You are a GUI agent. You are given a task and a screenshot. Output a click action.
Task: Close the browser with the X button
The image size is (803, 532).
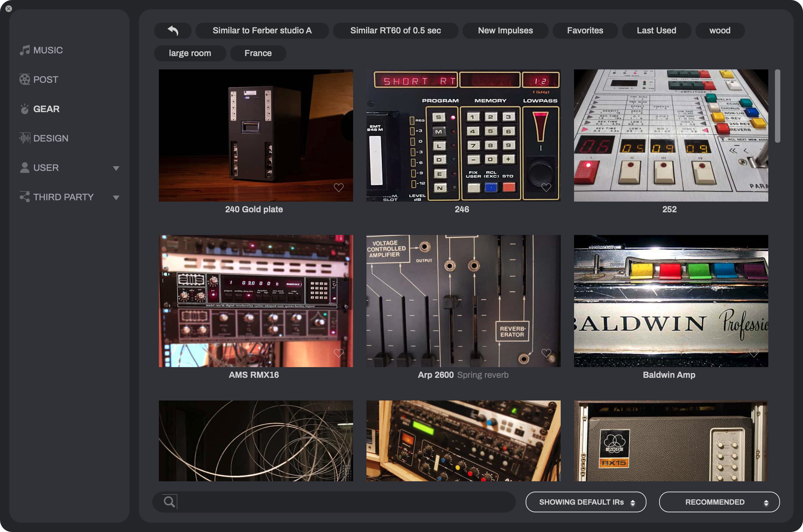(9, 9)
